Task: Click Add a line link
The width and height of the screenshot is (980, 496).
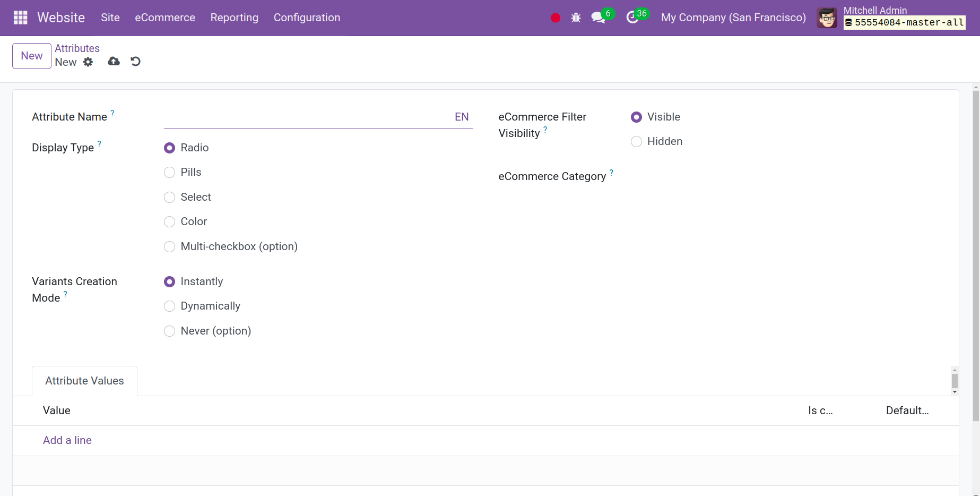Action: (x=67, y=440)
